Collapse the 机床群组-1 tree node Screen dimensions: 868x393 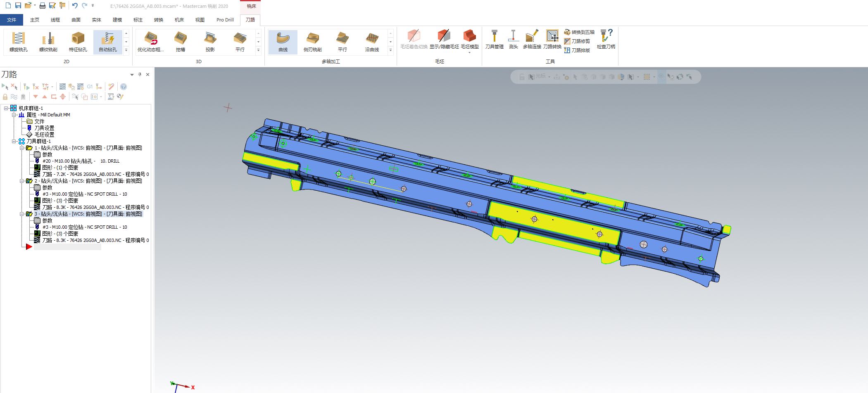(6, 108)
